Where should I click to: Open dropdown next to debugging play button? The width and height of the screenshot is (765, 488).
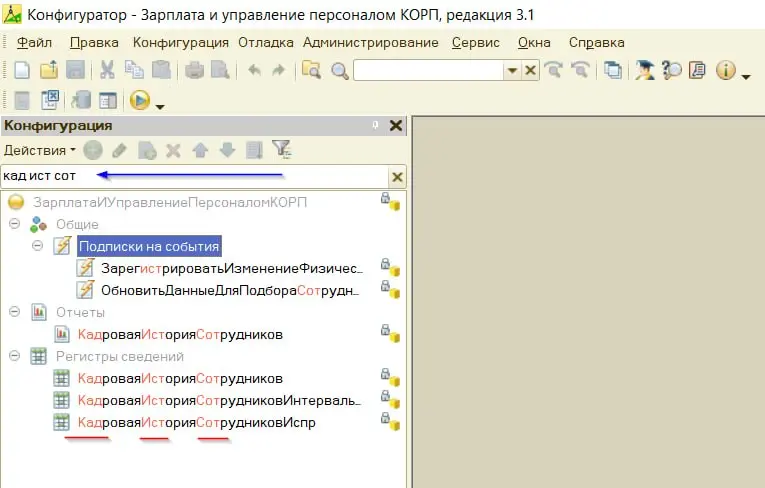[x=160, y=106]
